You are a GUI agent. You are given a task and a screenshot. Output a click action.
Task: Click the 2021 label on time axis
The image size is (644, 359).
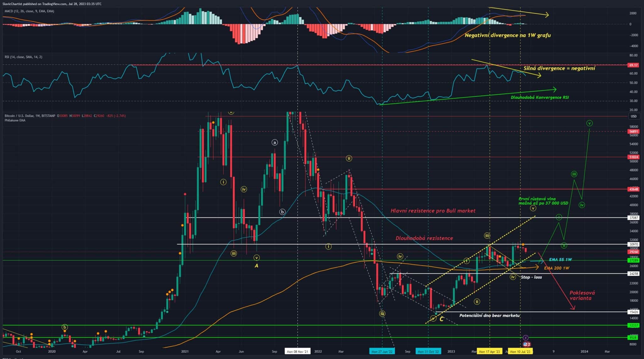[x=185, y=351]
